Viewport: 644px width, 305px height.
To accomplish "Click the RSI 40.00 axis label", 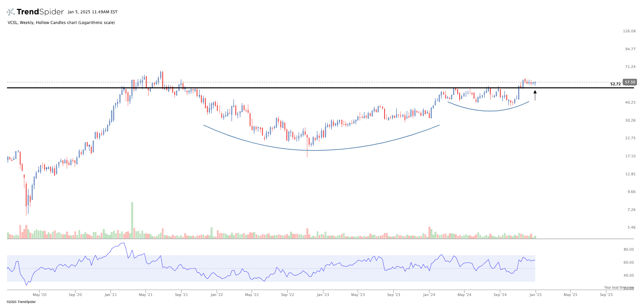I will coord(629,275).
